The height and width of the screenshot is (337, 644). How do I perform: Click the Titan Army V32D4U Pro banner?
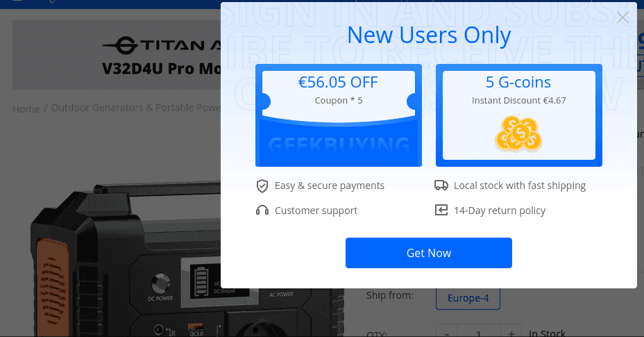pos(117,55)
